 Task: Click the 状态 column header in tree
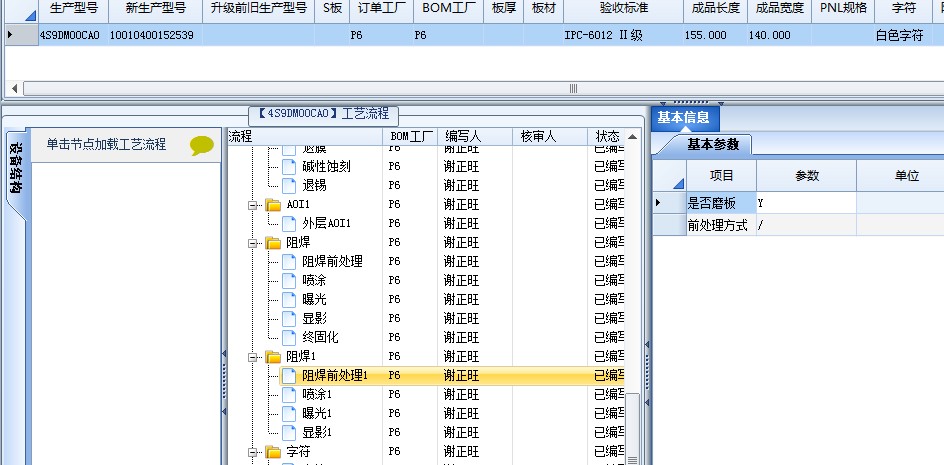(x=606, y=137)
